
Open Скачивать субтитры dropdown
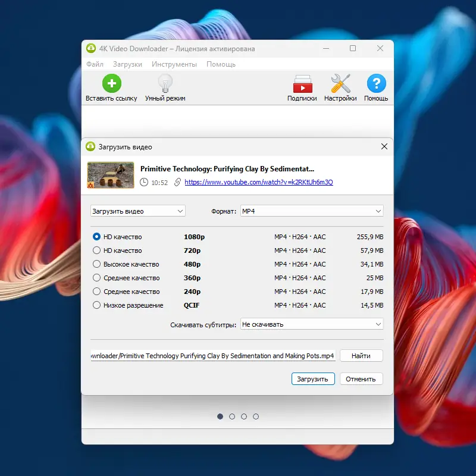coord(312,324)
